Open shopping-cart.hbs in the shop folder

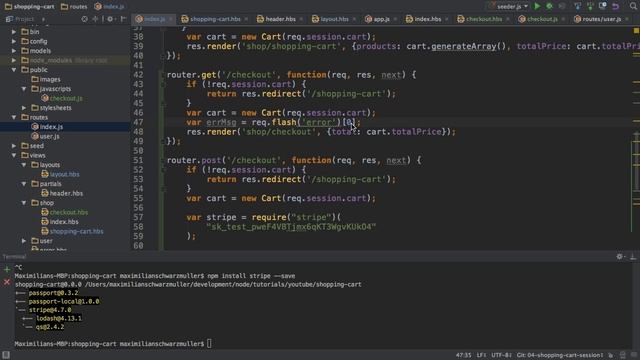pyautogui.click(x=72, y=231)
